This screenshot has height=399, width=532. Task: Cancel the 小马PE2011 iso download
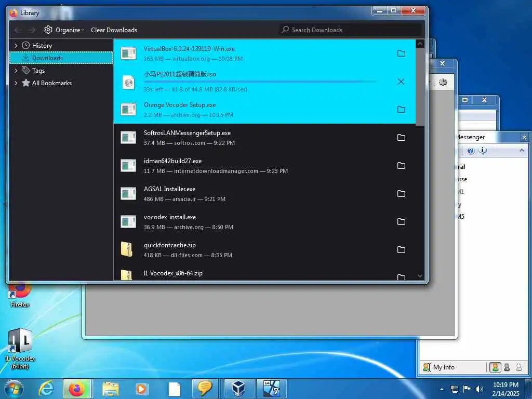[401, 82]
